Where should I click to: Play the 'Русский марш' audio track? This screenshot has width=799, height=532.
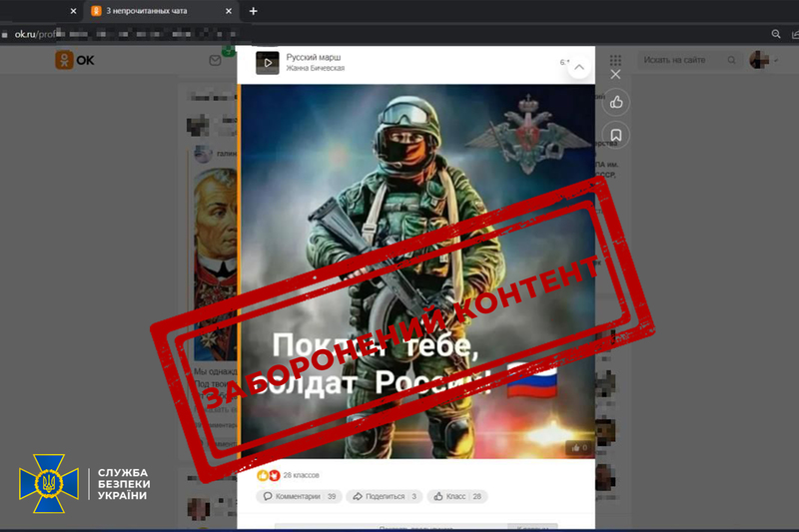[268, 63]
